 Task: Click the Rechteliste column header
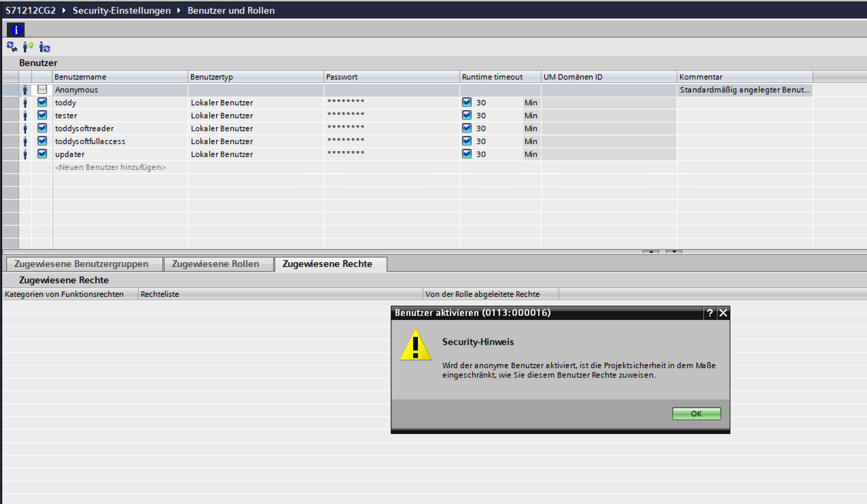(280, 294)
